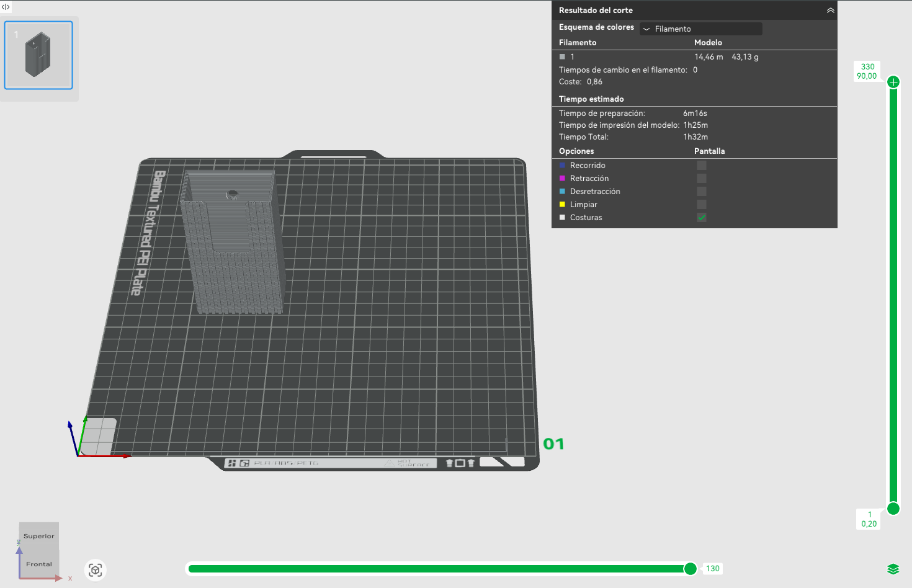Click the bottom layer slider handle

pos(893,509)
